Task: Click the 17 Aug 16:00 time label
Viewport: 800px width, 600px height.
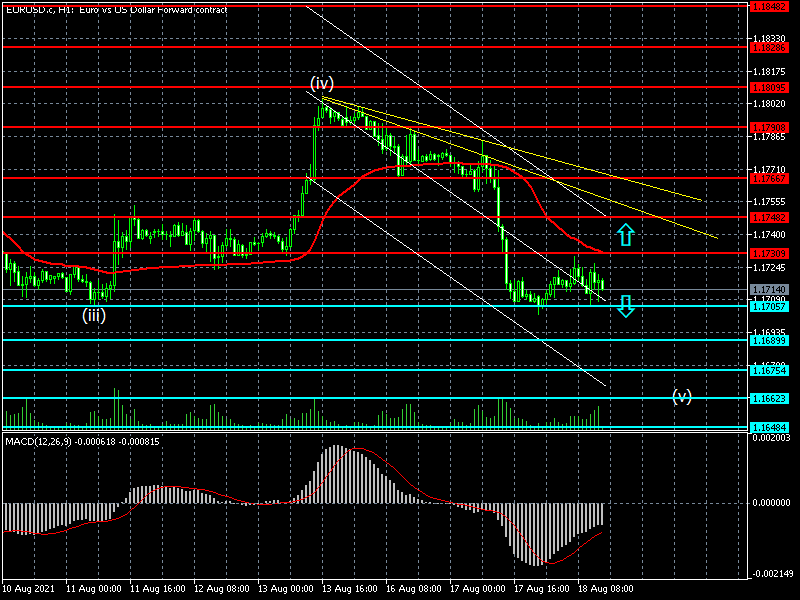Action: (542, 589)
